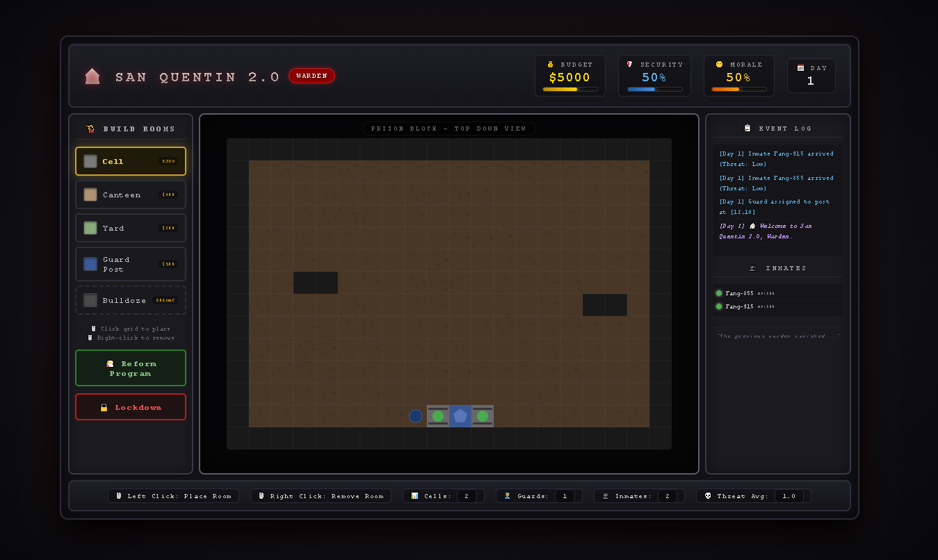Click the tan Canteen color swatch
The height and width of the screenshot is (560, 938).
pos(90,195)
